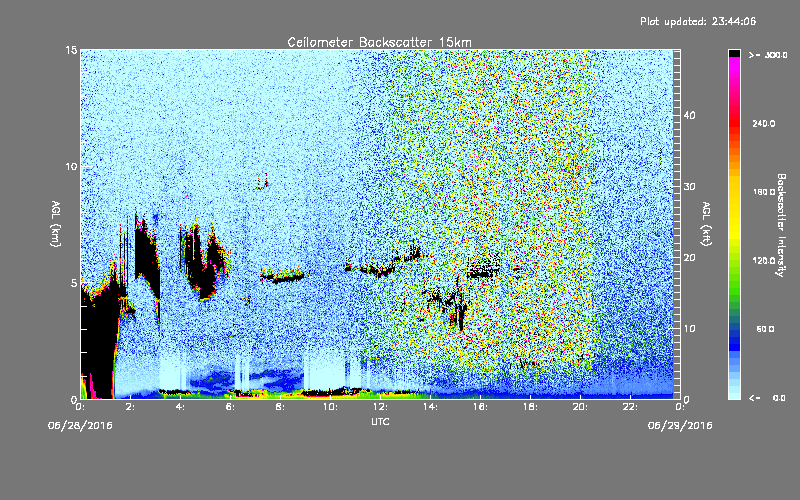This screenshot has height=500, width=800.
Task: Click the "<= 0.0" colorbar label
Action: tap(768, 397)
